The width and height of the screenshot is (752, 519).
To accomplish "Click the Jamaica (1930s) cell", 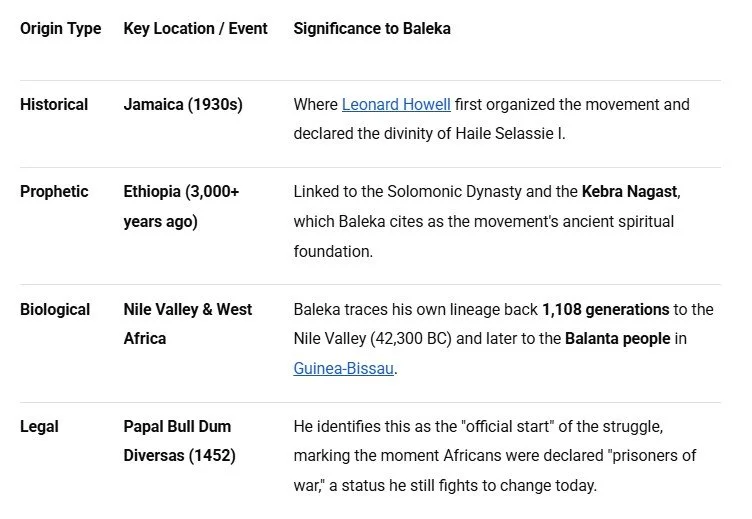I will [183, 105].
